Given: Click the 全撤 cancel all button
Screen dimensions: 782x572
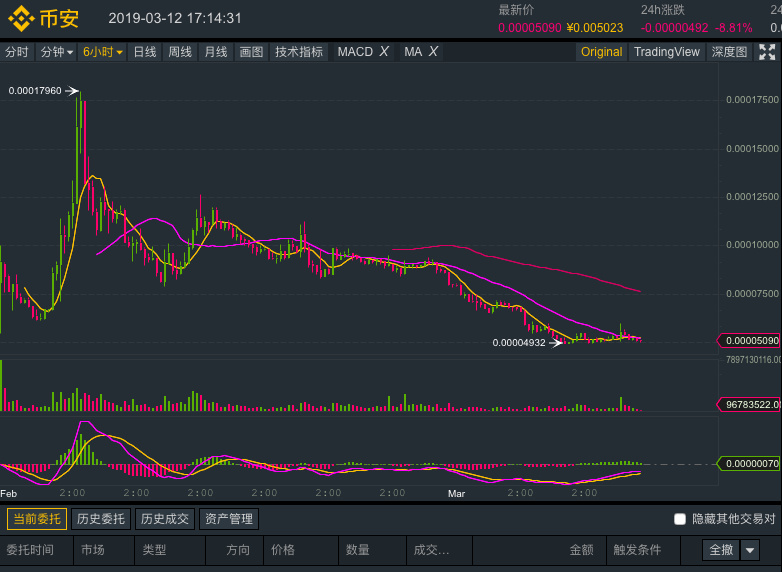Looking at the screenshot, I should 721,550.
